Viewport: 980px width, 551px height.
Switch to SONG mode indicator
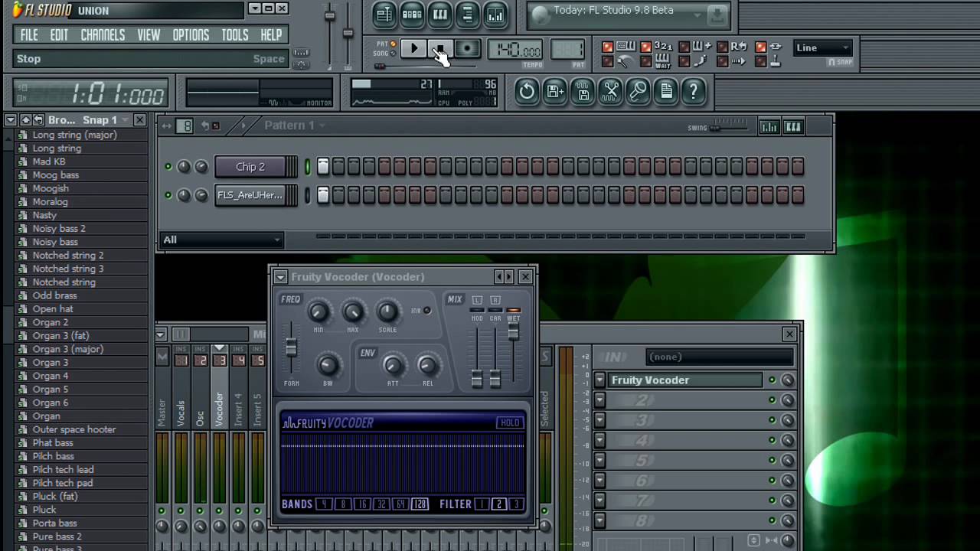(394, 54)
